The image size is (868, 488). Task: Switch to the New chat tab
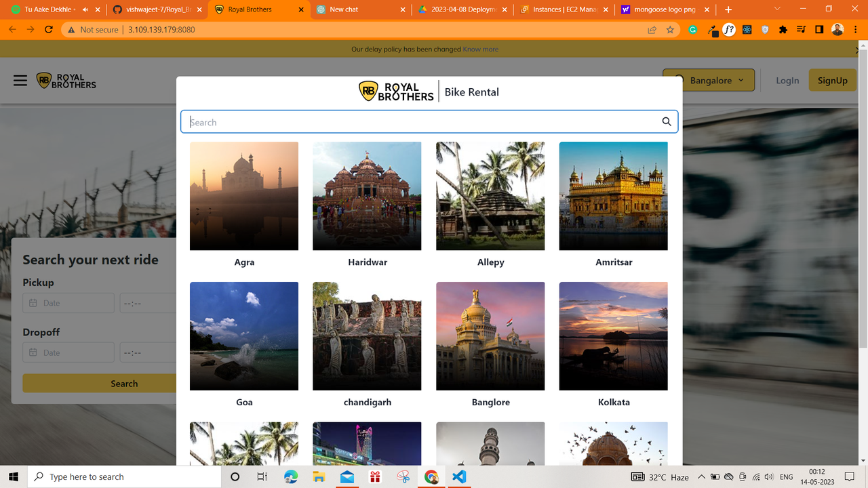point(361,9)
